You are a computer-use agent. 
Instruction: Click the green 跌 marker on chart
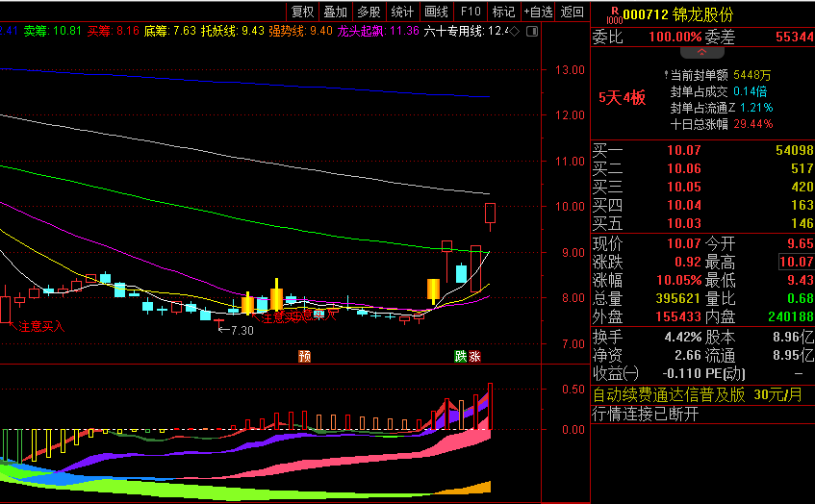coord(461,356)
